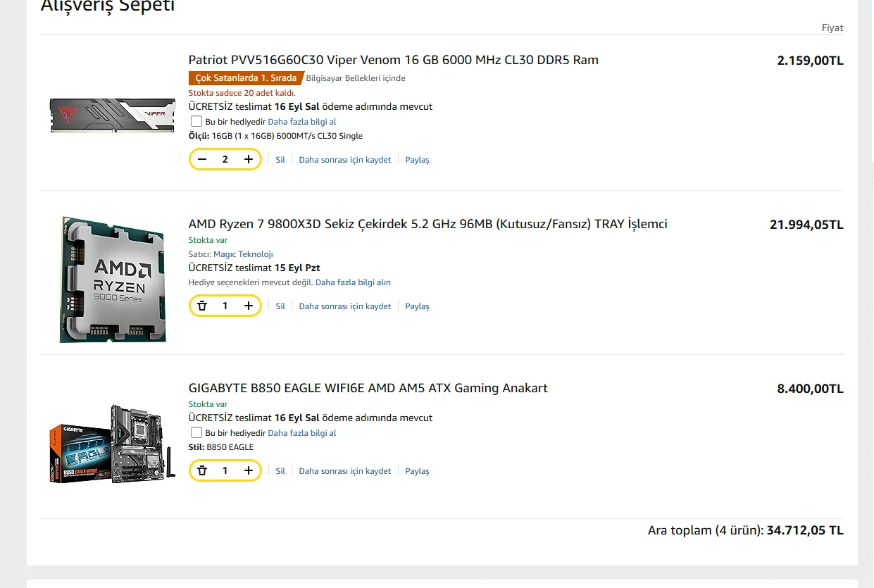Share the GIGABYTE B850 motherboard item
The width and height of the screenshot is (874, 588).
(417, 471)
